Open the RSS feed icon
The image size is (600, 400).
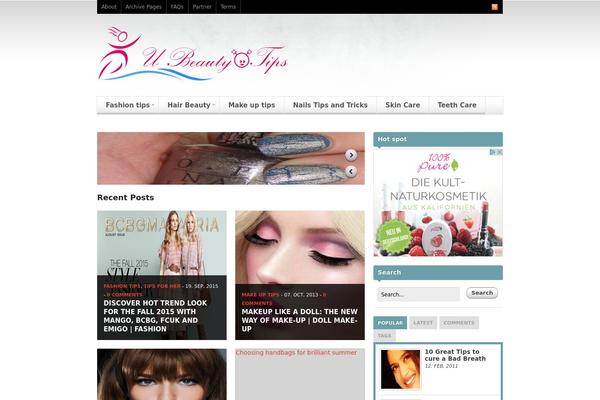coord(494,7)
